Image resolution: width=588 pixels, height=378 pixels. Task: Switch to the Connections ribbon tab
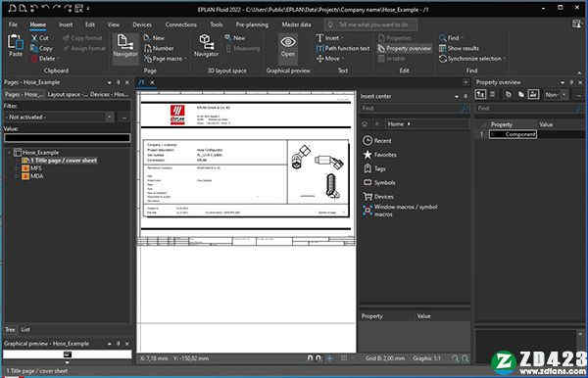[180, 24]
